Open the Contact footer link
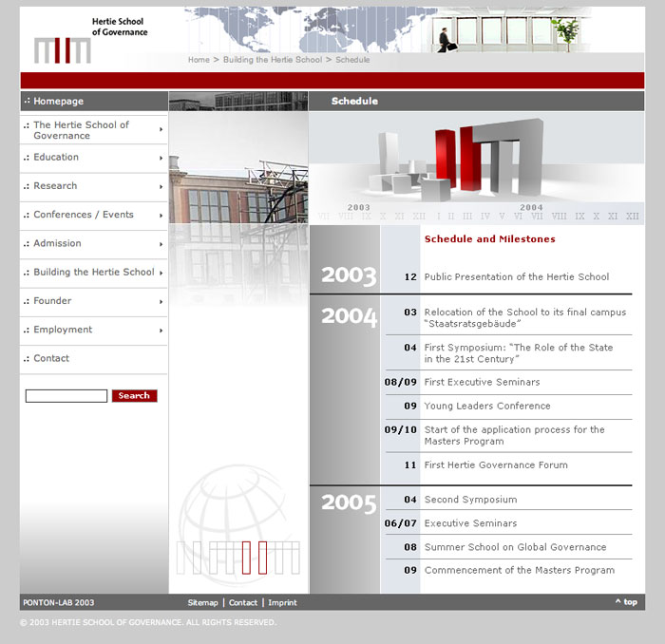This screenshot has width=665, height=644. 243,602
